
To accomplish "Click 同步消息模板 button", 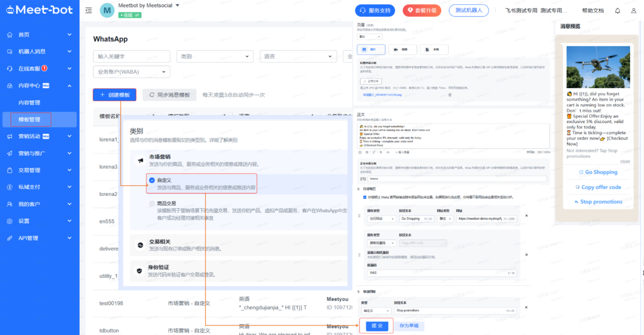I will point(169,95).
